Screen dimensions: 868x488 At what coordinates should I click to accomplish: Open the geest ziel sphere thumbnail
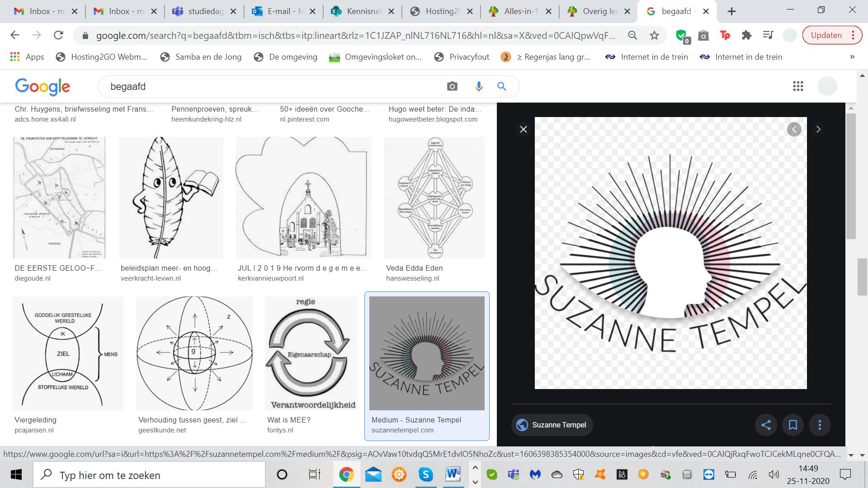click(194, 353)
